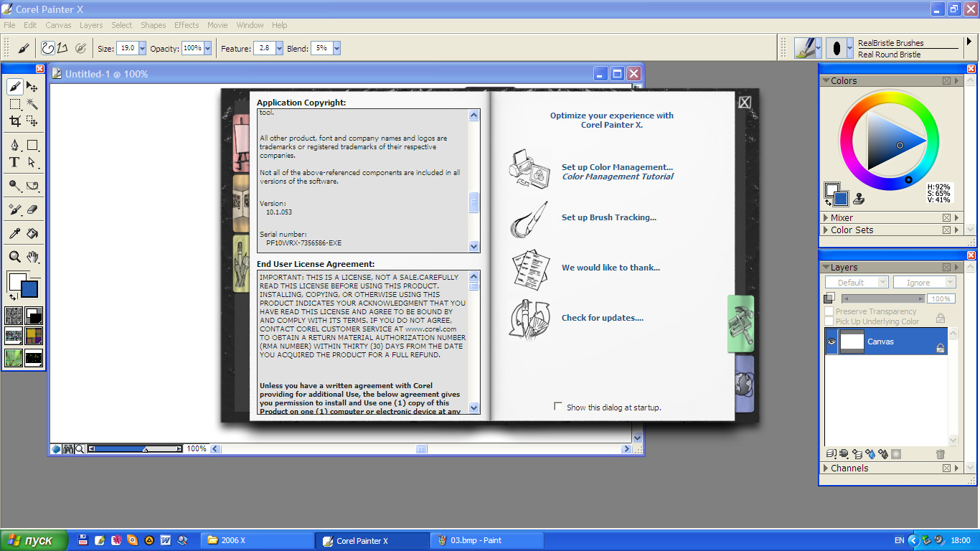Pick the Text tool
This screenshot has height=551, width=980.
pyautogui.click(x=14, y=163)
